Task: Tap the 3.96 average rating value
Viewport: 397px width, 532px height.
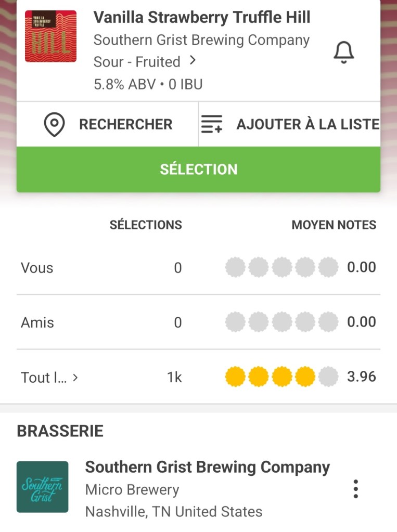Action: pyautogui.click(x=361, y=377)
